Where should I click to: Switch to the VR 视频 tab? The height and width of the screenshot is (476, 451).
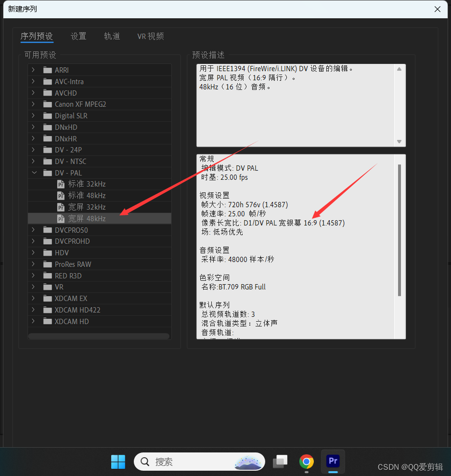[151, 37]
